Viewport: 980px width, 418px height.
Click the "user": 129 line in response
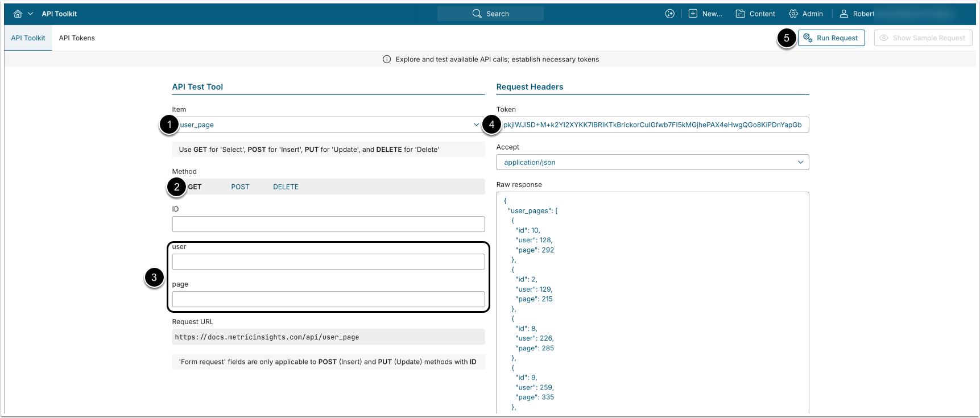tap(534, 289)
